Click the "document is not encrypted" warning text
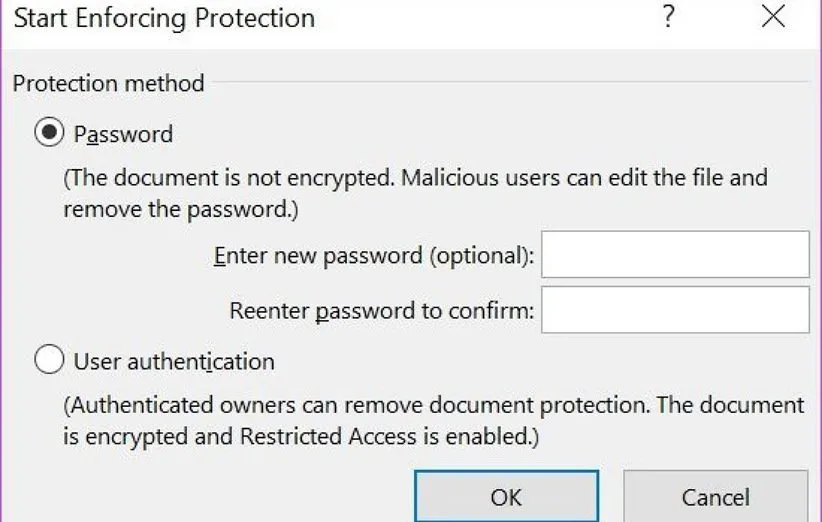This screenshot has height=522, width=822. coord(415,179)
